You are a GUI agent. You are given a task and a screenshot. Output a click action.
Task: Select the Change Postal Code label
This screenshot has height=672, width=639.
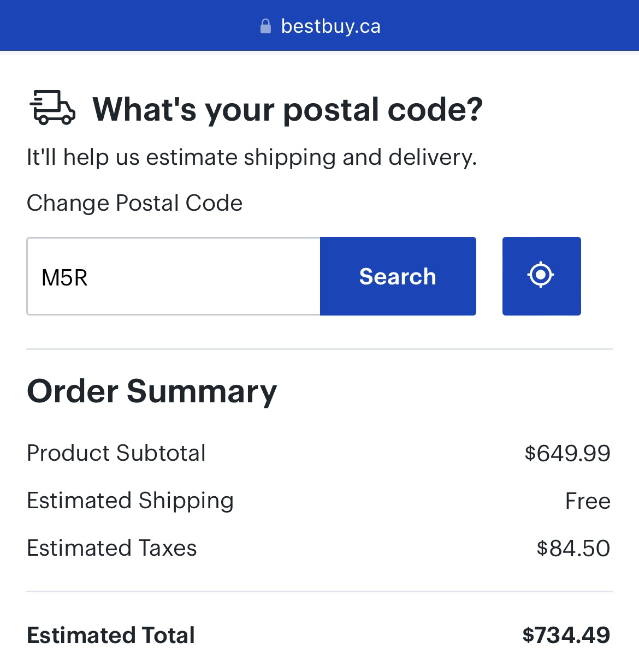[x=134, y=203]
